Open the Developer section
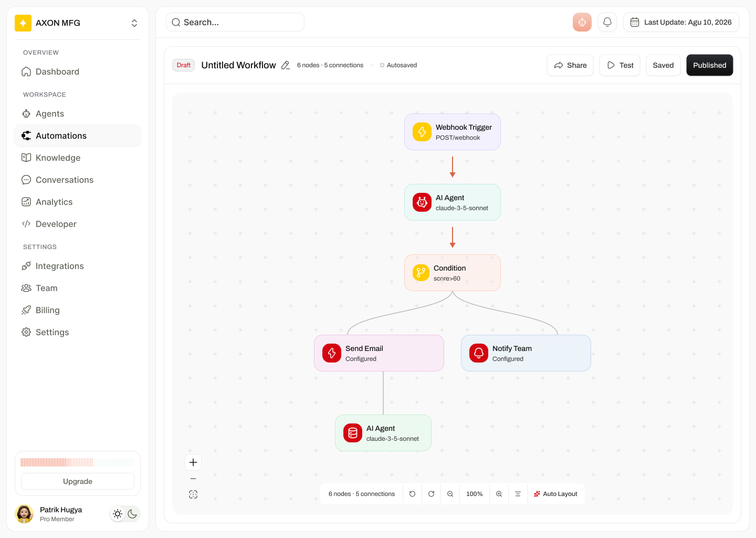 coord(78,224)
